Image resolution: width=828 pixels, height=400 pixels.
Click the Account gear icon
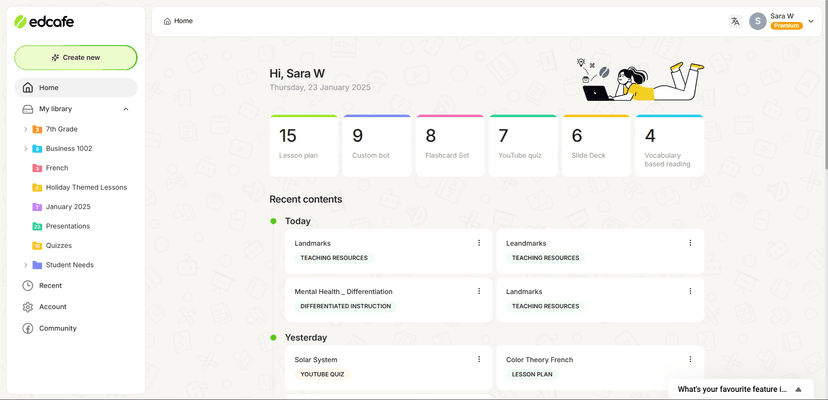[27, 307]
